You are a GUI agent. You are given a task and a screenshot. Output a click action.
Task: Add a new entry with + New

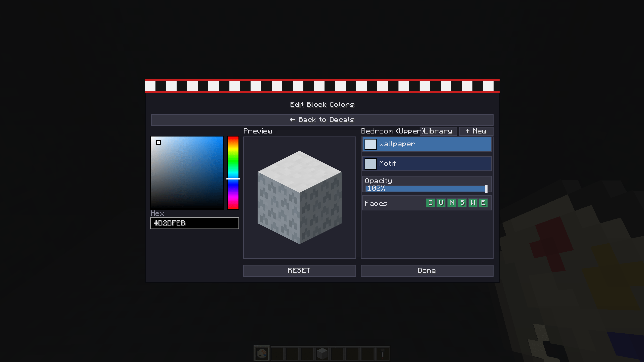(476, 131)
